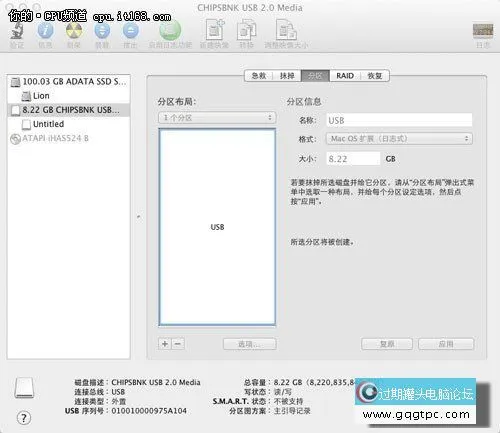
Task: Click the 'CHIPSBNK USB 2.0 Media' window title
Action: pyautogui.click(x=250, y=8)
